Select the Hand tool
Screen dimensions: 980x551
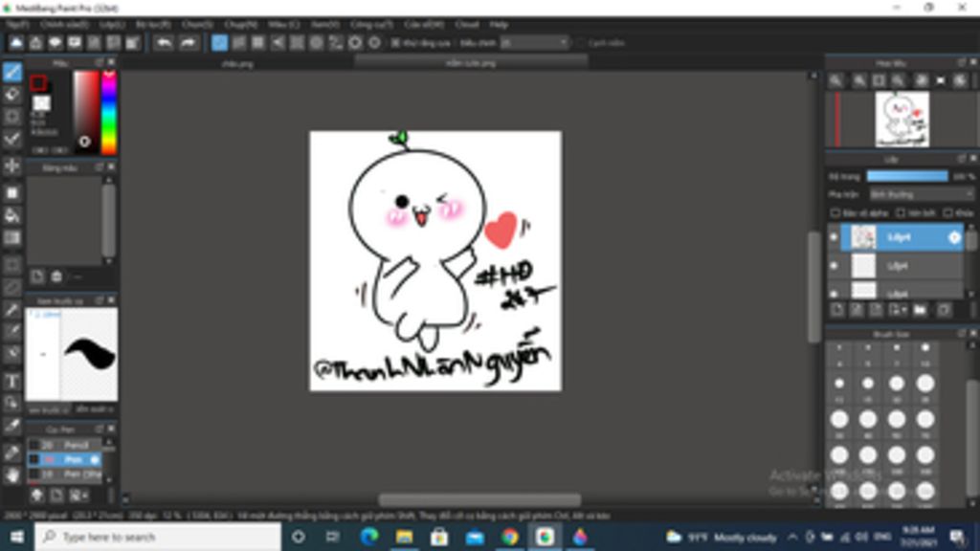[x=11, y=475]
